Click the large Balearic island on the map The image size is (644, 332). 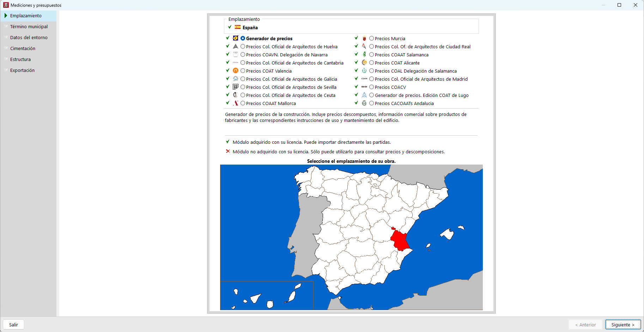coord(447,234)
